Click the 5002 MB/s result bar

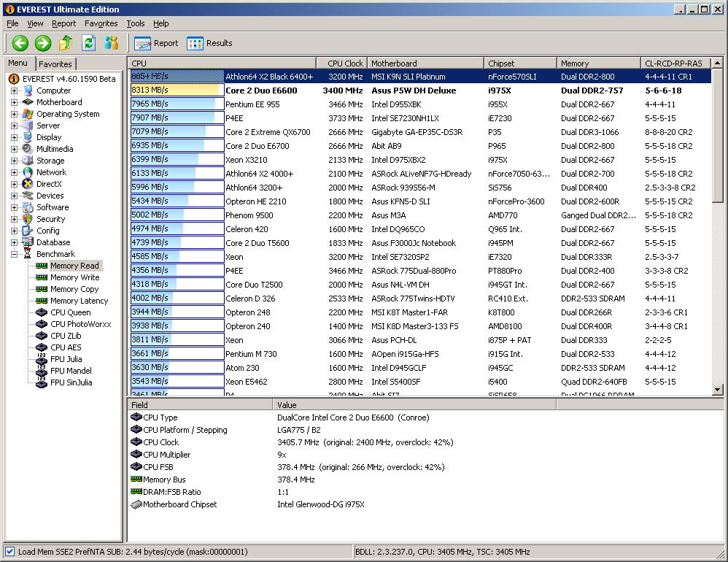(x=177, y=215)
